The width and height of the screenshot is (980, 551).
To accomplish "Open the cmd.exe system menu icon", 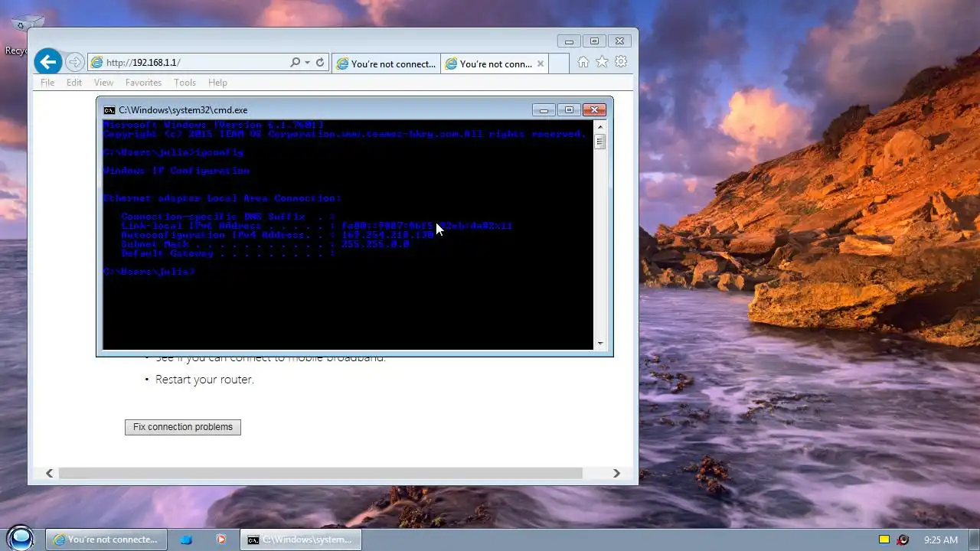I will coord(109,110).
